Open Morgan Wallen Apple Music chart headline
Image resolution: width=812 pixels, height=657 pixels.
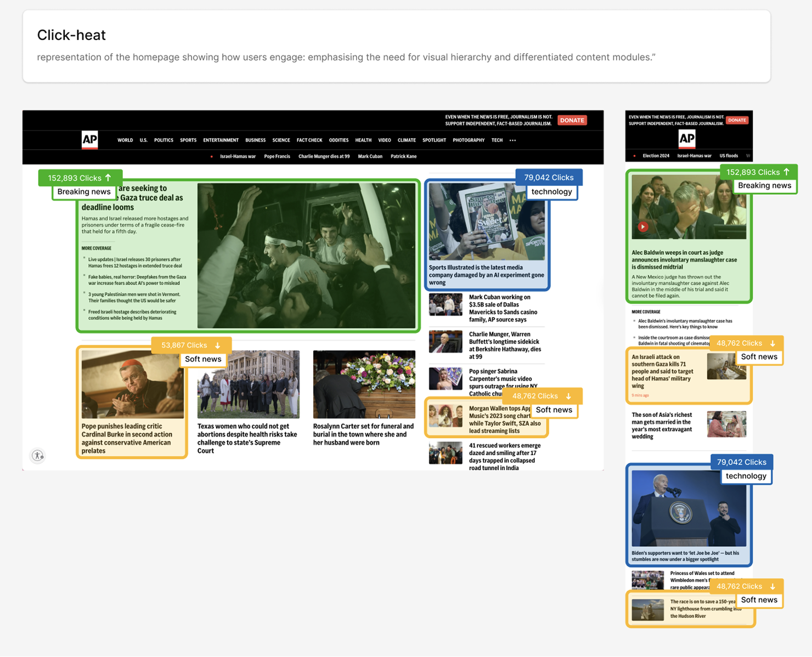point(505,420)
